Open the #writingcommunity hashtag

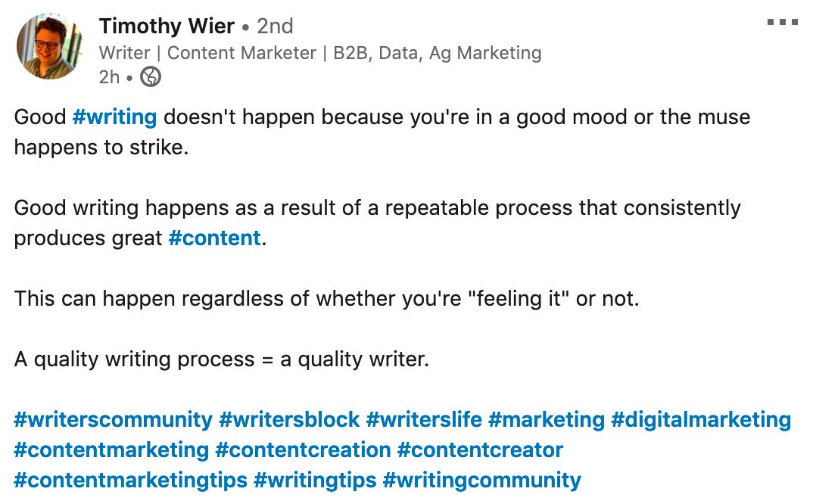[x=481, y=480]
